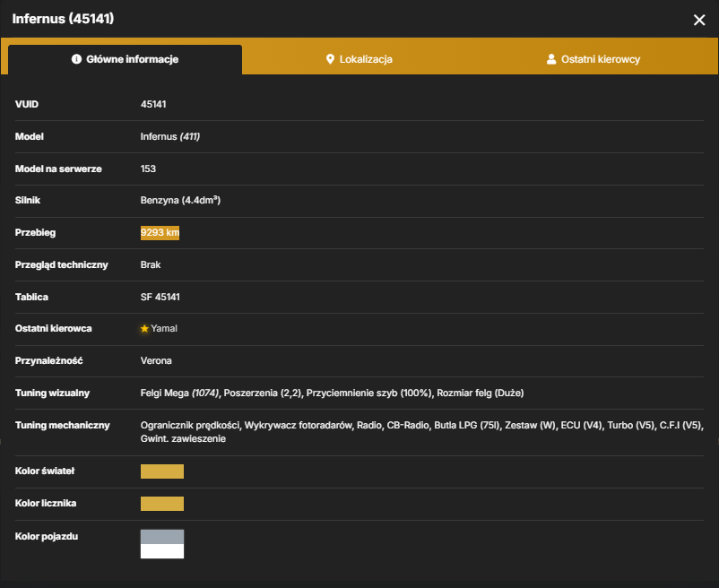Click the white vehicle color swatch
This screenshot has width=719, height=588.
pyautogui.click(x=162, y=551)
